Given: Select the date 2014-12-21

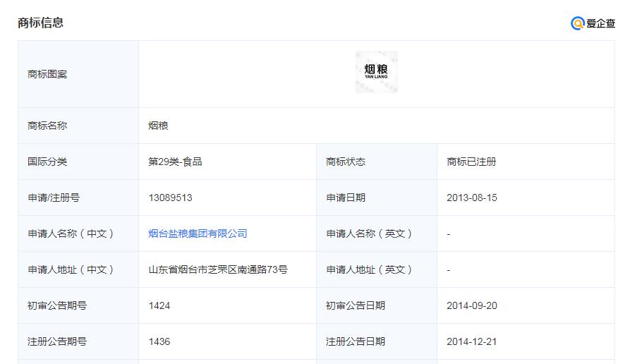Looking at the screenshot, I should pyautogui.click(x=472, y=342).
